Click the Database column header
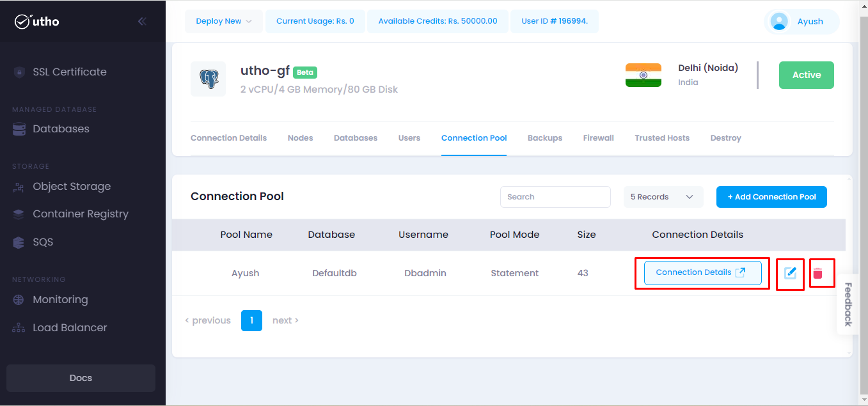Screen dimensions: 868x406 pos(331,235)
